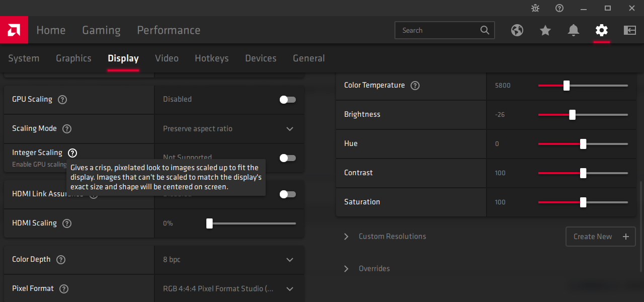This screenshot has width=644, height=302.
Task: Open notifications bell icon
Action: click(574, 30)
